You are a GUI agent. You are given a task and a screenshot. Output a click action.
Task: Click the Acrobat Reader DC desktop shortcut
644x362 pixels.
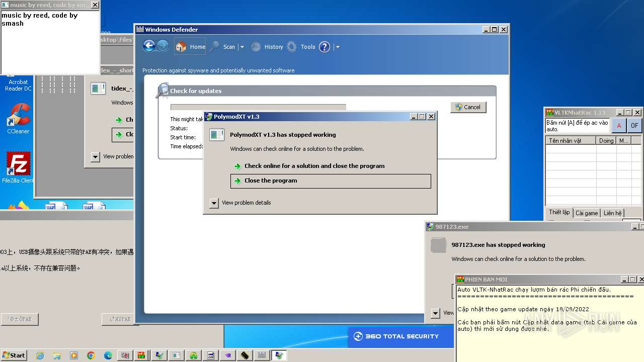coord(18,85)
